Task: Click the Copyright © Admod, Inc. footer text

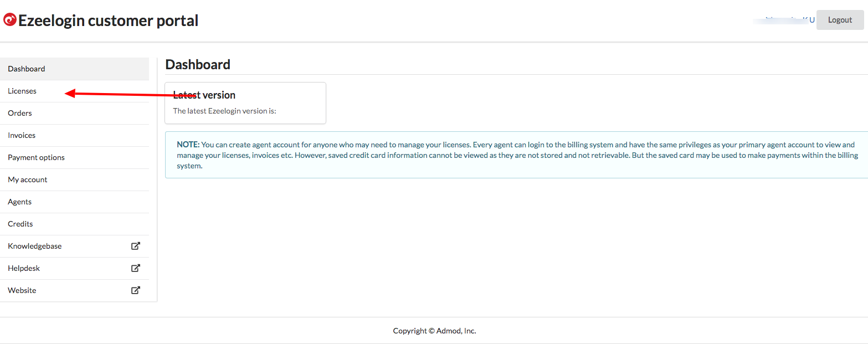Action: (x=434, y=331)
